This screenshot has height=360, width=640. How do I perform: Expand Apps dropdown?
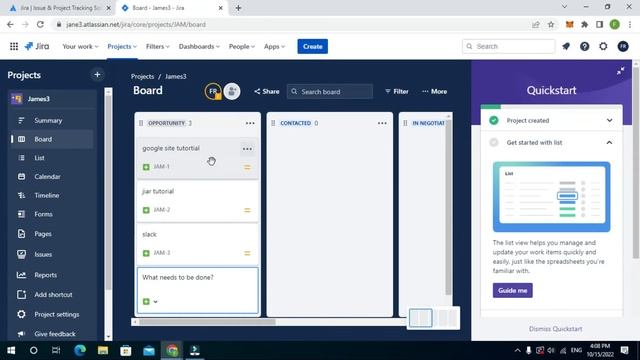tap(274, 47)
